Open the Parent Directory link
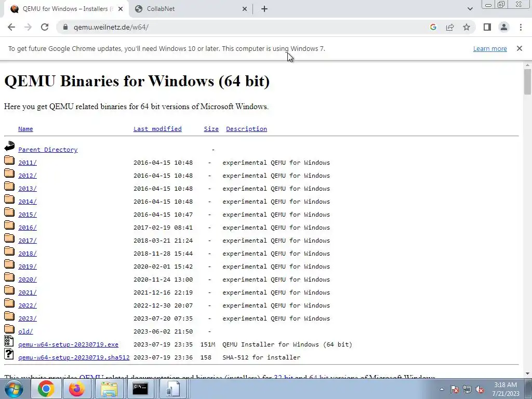The width and height of the screenshot is (532, 399). coord(48,150)
